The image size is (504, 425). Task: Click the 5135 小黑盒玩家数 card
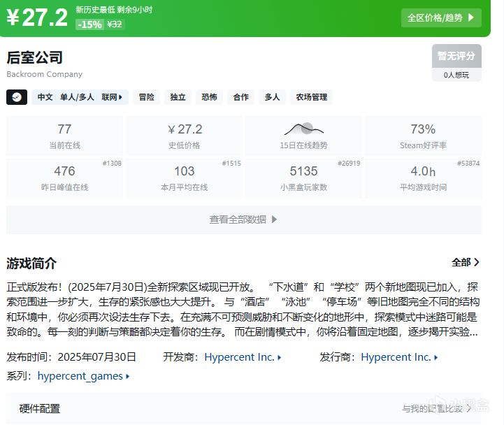304,178
